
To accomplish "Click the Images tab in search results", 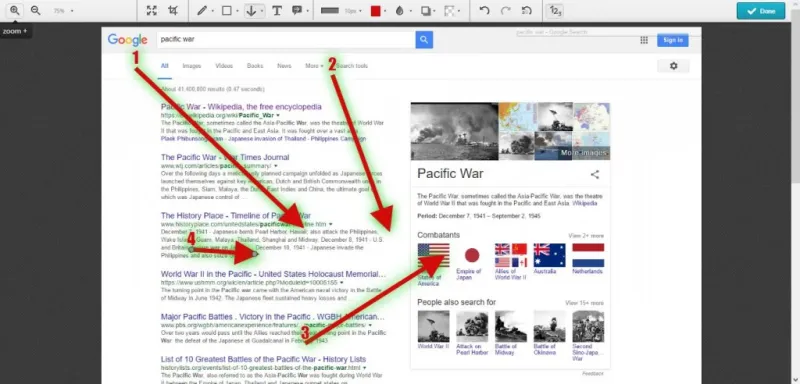I will (192, 66).
